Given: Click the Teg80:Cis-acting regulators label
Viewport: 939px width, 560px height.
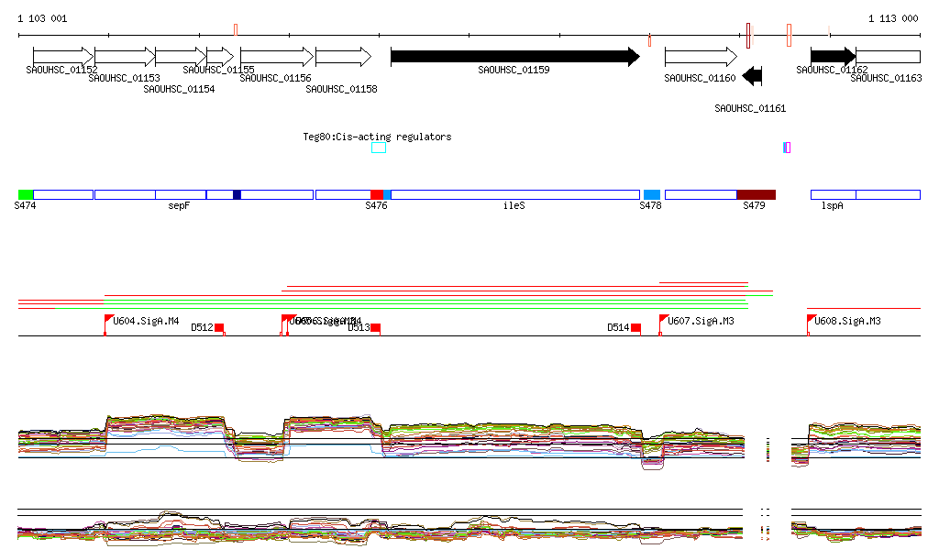Looking at the screenshot, I should point(377,137).
